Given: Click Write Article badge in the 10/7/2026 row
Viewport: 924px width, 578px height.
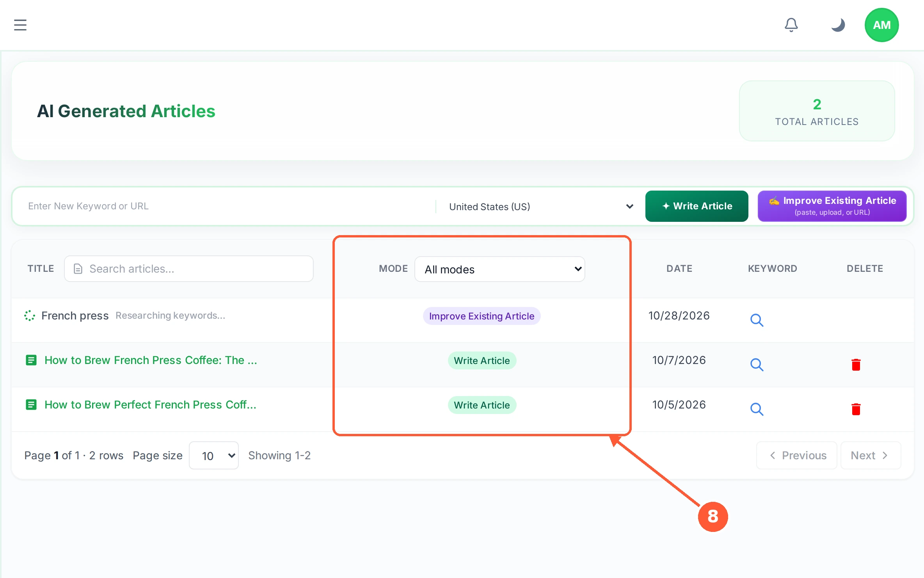Looking at the screenshot, I should [482, 360].
